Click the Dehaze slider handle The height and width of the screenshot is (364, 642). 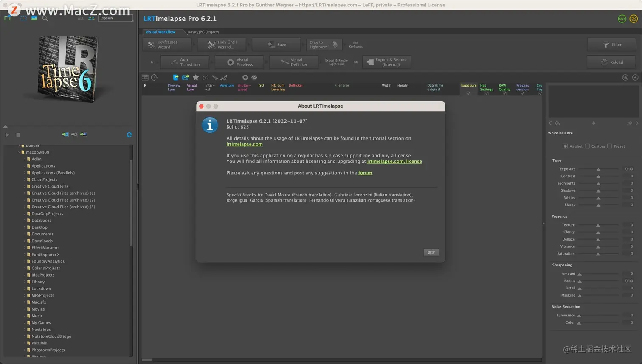[x=598, y=240]
